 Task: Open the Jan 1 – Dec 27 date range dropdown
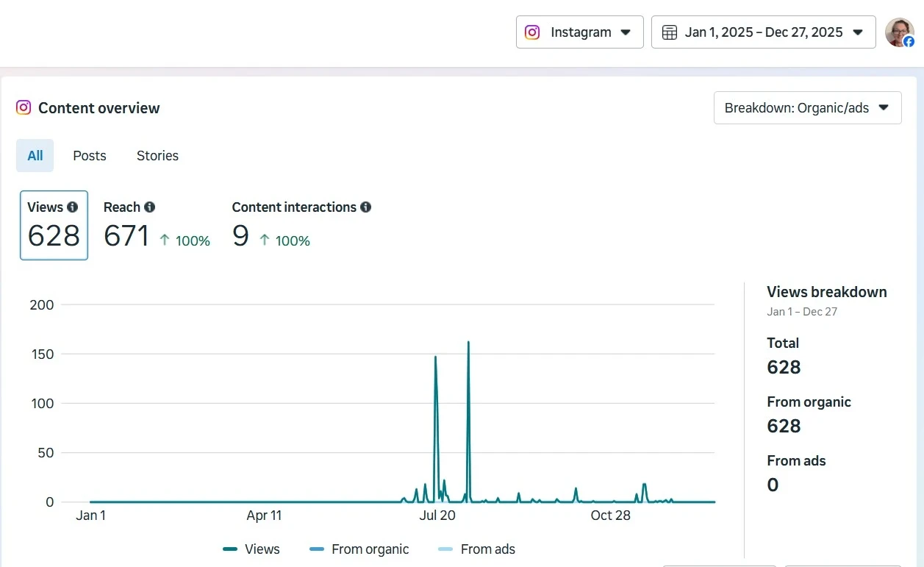click(763, 32)
